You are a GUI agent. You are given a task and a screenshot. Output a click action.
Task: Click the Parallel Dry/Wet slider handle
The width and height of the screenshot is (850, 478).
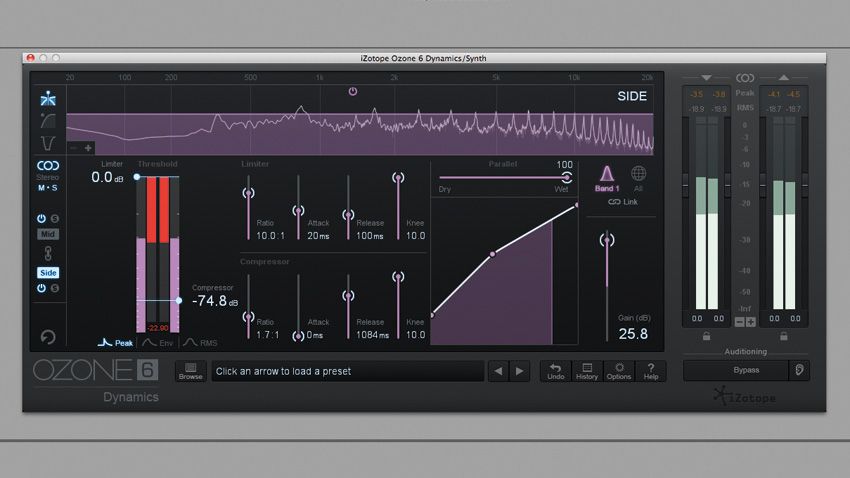coord(566,177)
